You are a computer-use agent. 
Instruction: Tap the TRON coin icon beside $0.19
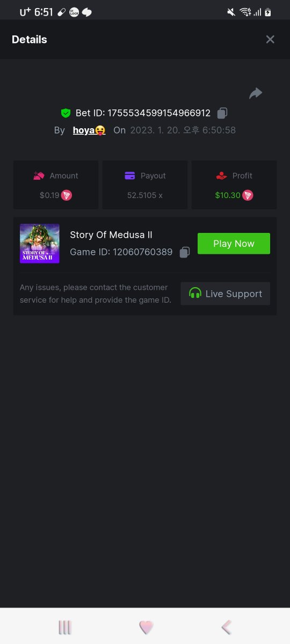[x=67, y=195]
